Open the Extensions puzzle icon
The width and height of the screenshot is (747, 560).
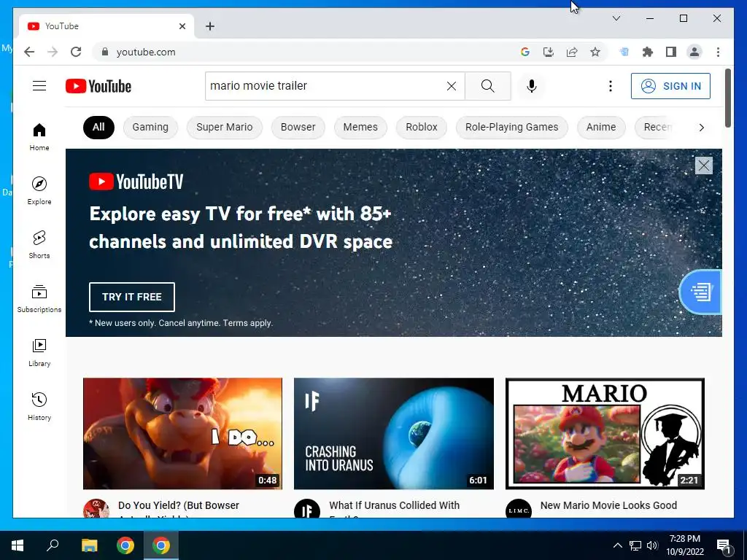pos(648,52)
